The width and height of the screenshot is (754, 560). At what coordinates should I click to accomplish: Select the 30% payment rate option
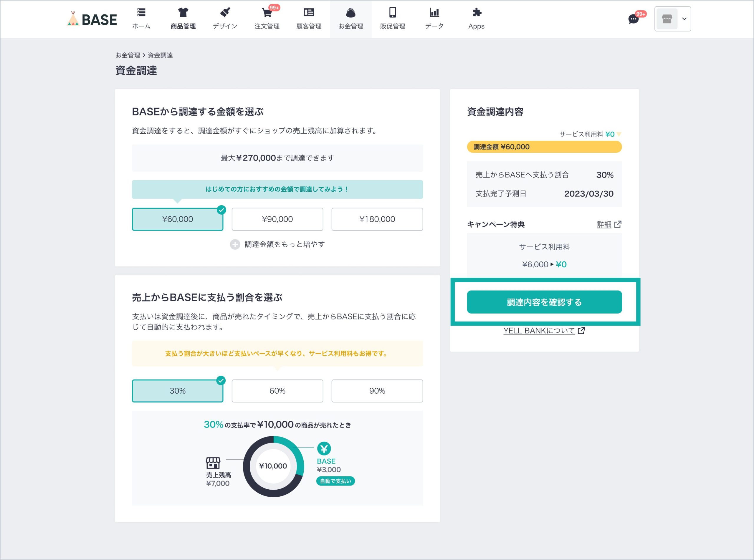pos(178,391)
